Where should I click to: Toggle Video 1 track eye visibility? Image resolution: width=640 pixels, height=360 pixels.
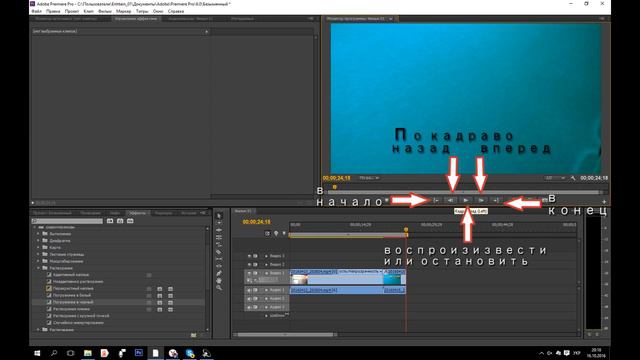click(x=249, y=273)
